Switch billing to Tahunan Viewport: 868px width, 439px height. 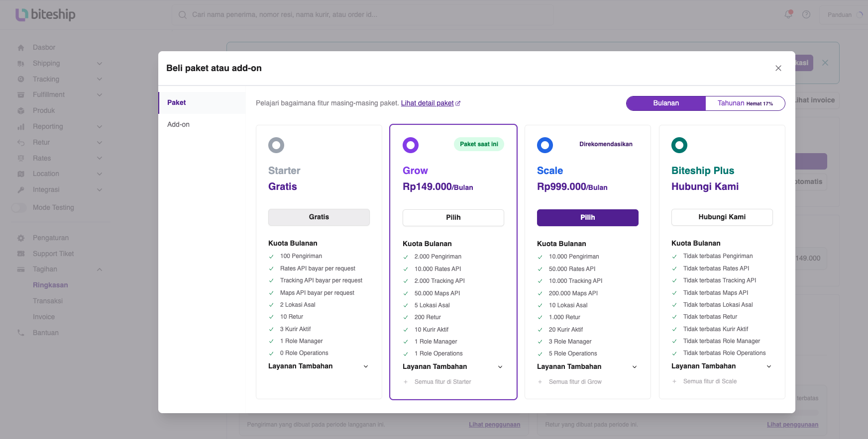click(x=745, y=103)
